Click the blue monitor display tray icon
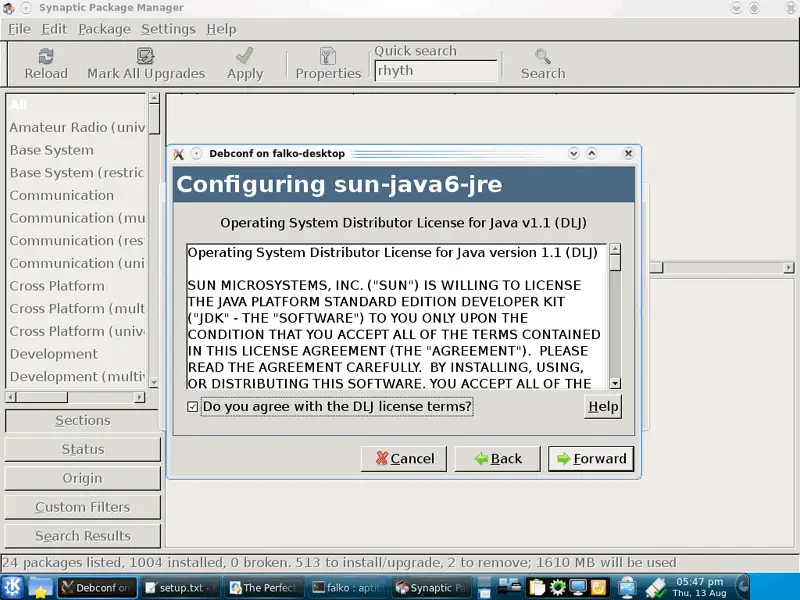Screen dimensions: 800x600 coord(578,587)
